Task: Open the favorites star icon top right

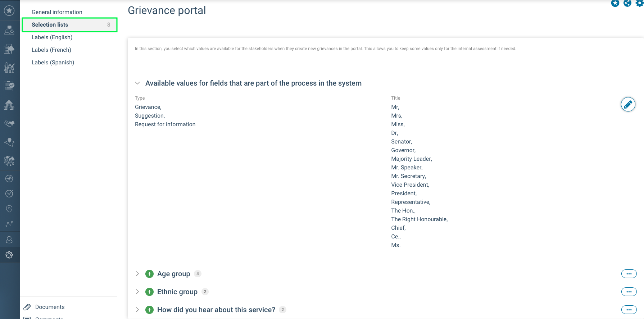Action: pos(615,4)
